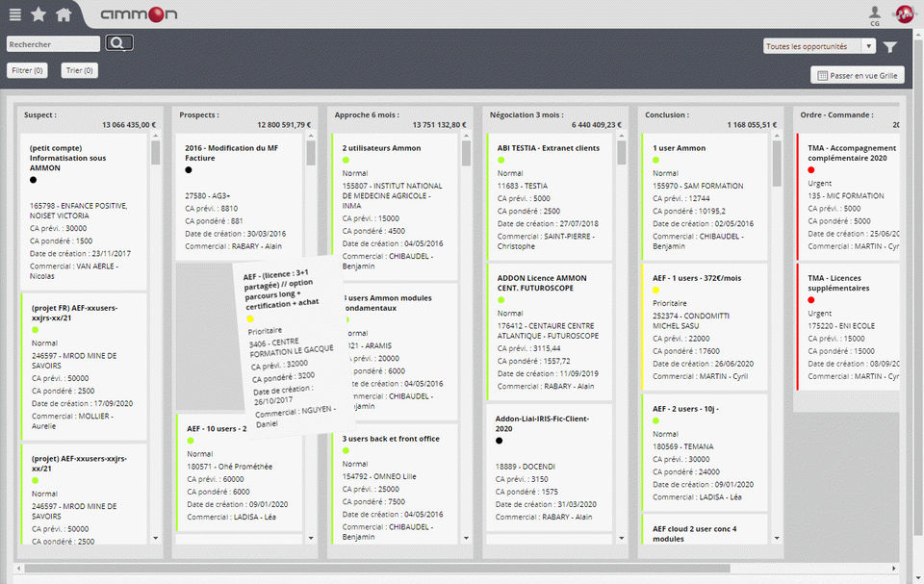The image size is (924, 584).
Task: Click 180571 - Ohé Prométhée text
Action: pyautogui.click(x=230, y=466)
